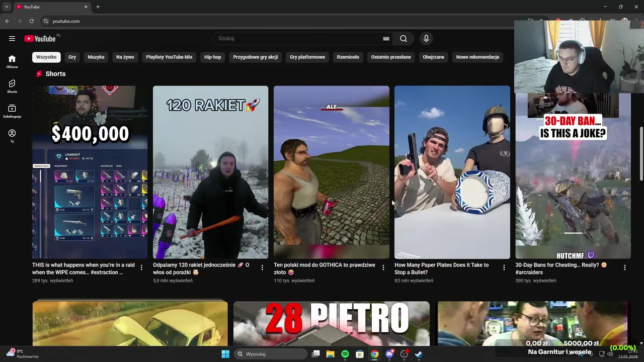Select the Obejrzane chip

click(434, 57)
